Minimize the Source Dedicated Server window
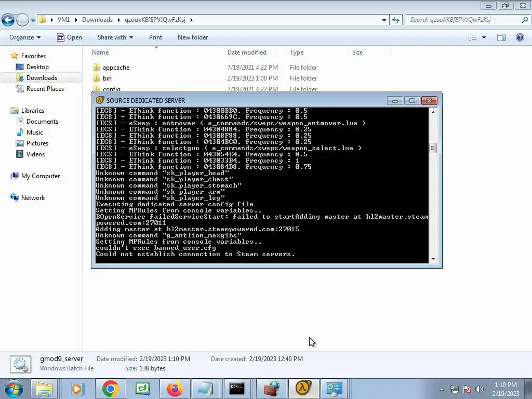Screen dimensions: 532x399 (x=395, y=101)
